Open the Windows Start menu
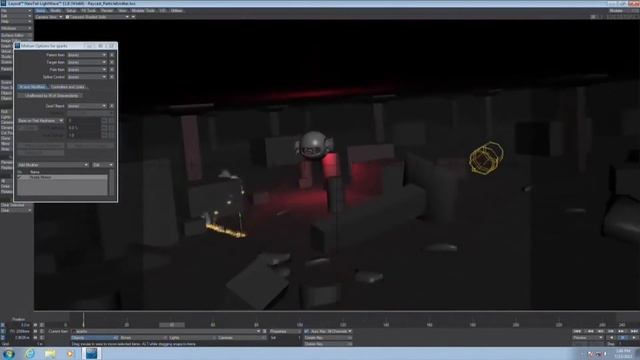The width and height of the screenshot is (640, 360). (x=9, y=354)
